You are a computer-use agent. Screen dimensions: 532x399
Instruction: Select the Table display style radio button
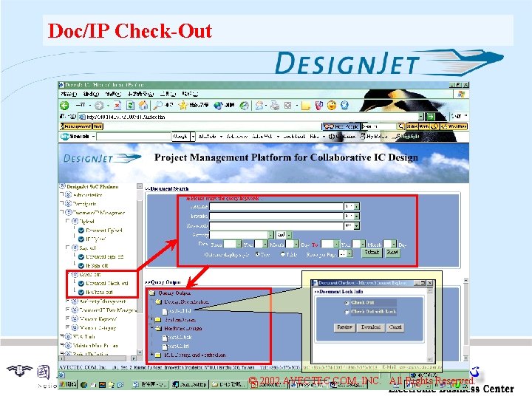click(x=282, y=253)
